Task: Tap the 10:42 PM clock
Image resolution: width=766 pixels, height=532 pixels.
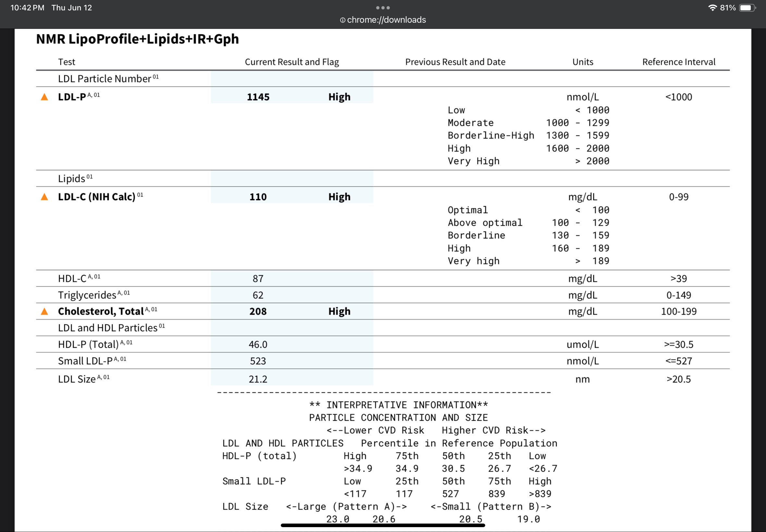Action: (27, 8)
